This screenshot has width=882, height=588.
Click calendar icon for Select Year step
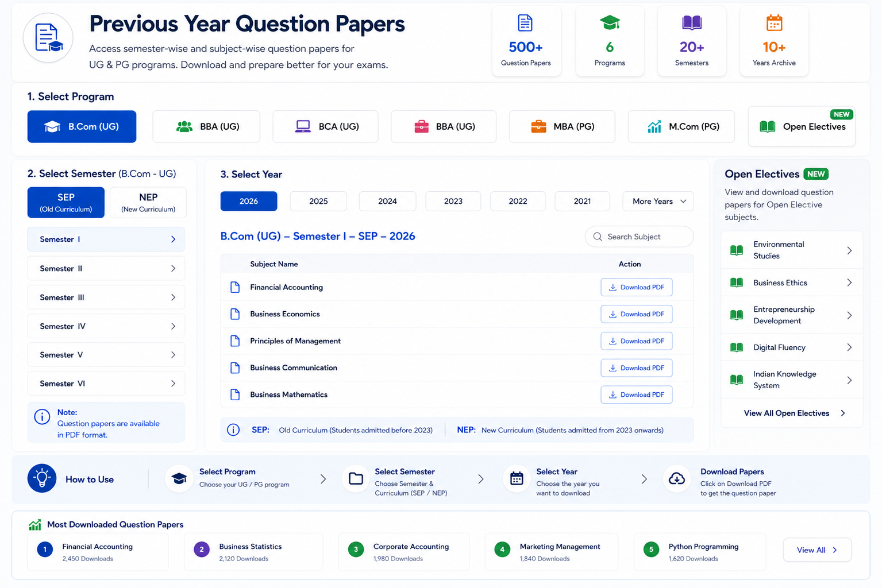pyautogui.click(x=517, y=479)
